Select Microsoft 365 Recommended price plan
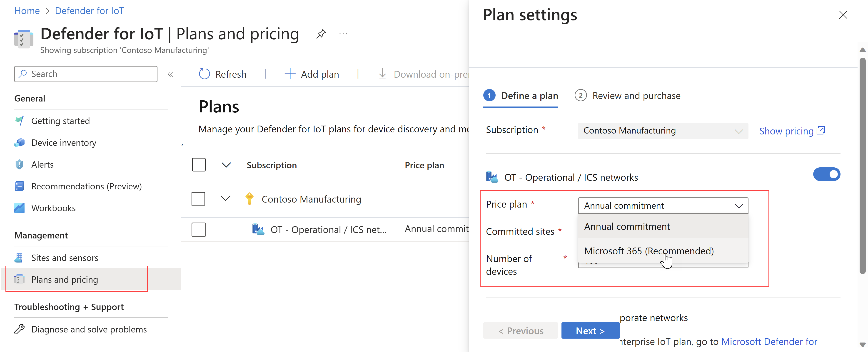 [x=649, y=251]
